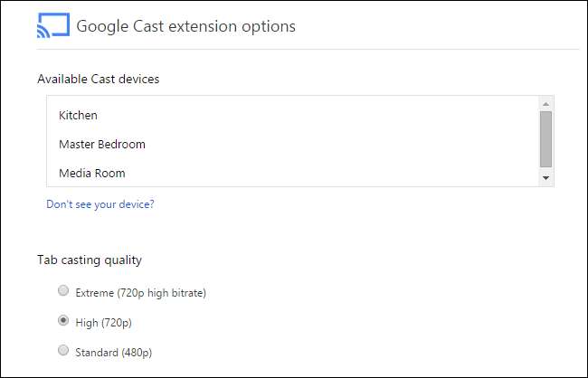The height and width of the screenshot is (378, 588).
Task: Click the Google Cast logo icon
Action: tap(53, 26)
